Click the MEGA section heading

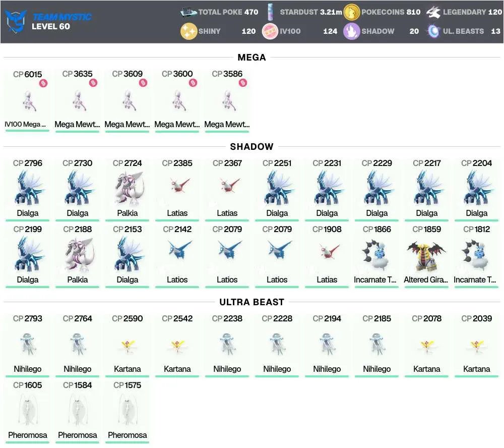[251, 58]
